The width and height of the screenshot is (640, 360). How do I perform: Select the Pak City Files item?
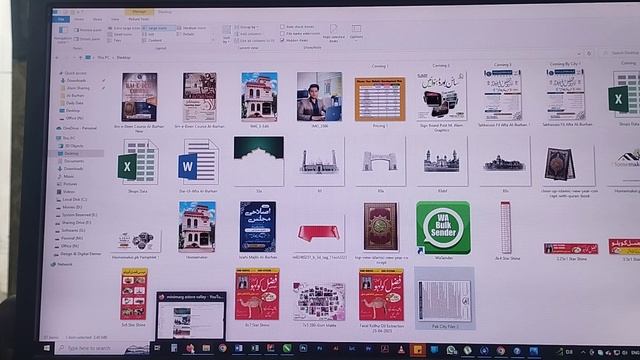(444, 298)
